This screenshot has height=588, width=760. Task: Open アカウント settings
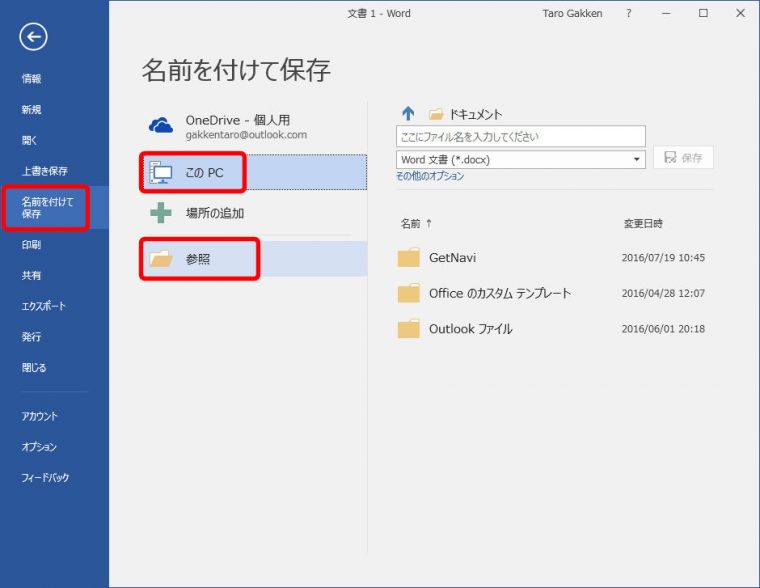point(39,416)
